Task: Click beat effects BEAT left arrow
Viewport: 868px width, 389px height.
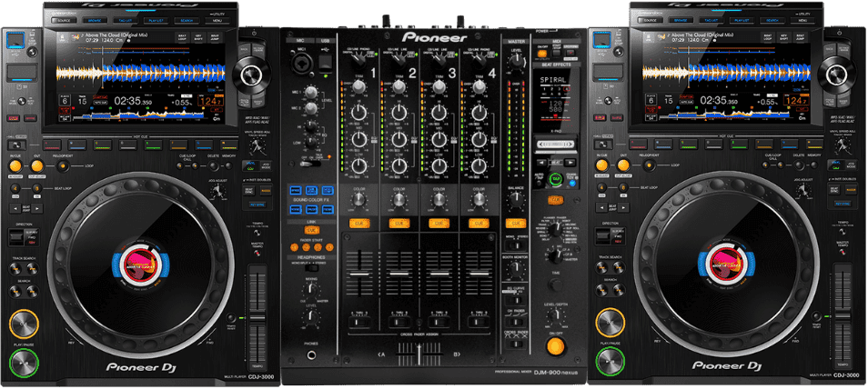Action: click(540, 163)
